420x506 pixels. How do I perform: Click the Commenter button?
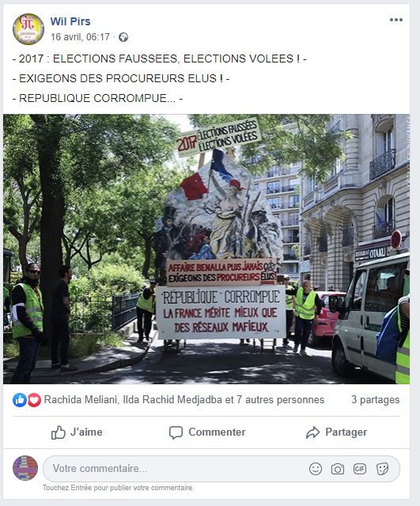pos(207,432)
